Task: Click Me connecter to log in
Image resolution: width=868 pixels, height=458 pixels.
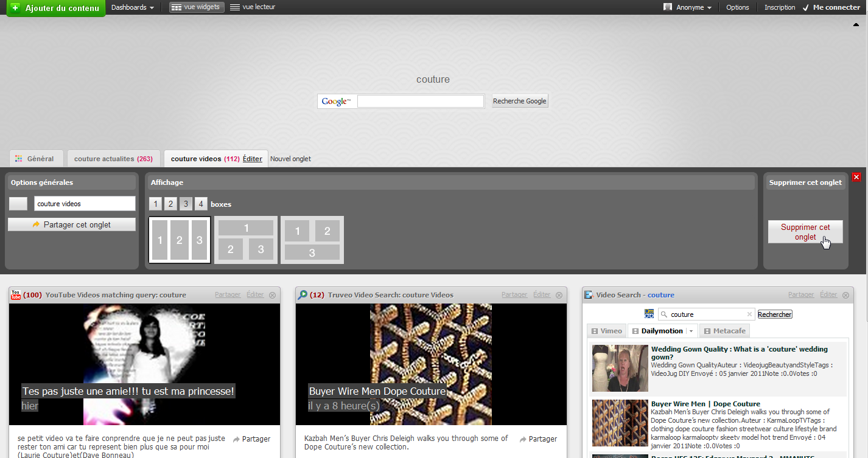Action: tap(831, 7)
